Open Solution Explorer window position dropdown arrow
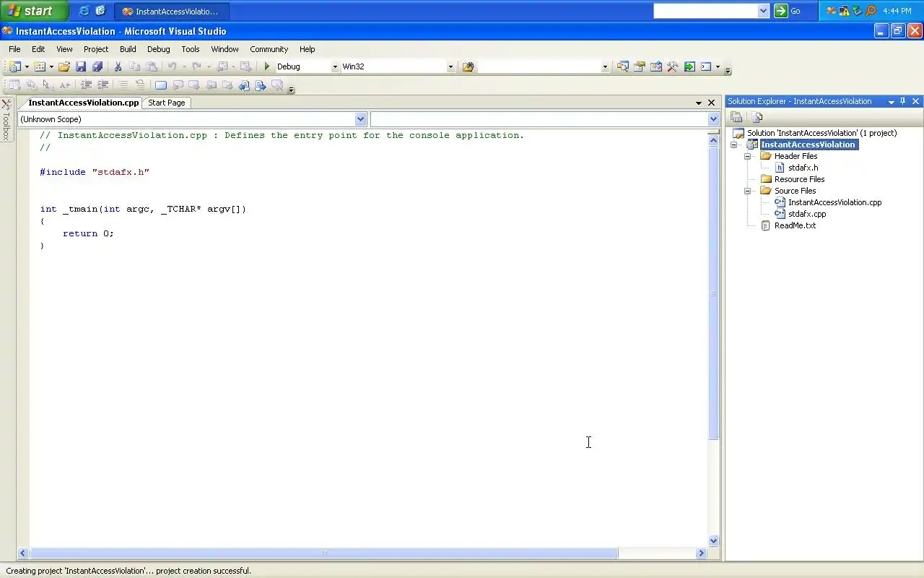The image size is (924, 578). pyautogui.click(x=891, y=102)
